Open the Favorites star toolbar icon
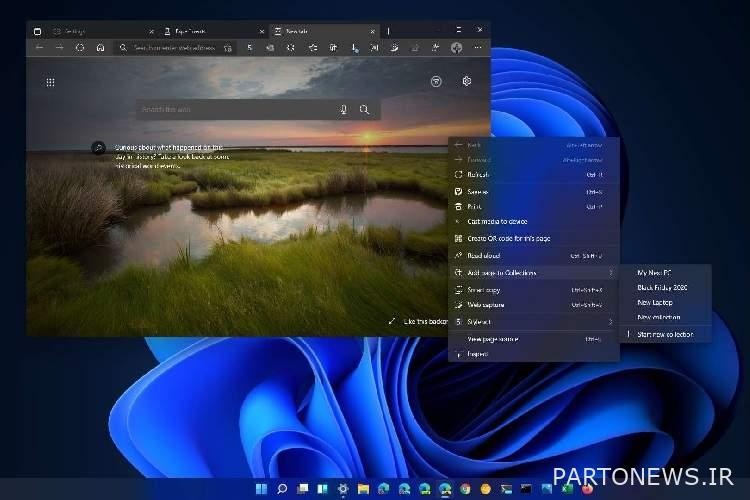The height and width of the screenshot is (500, 750). coord(313,48)
